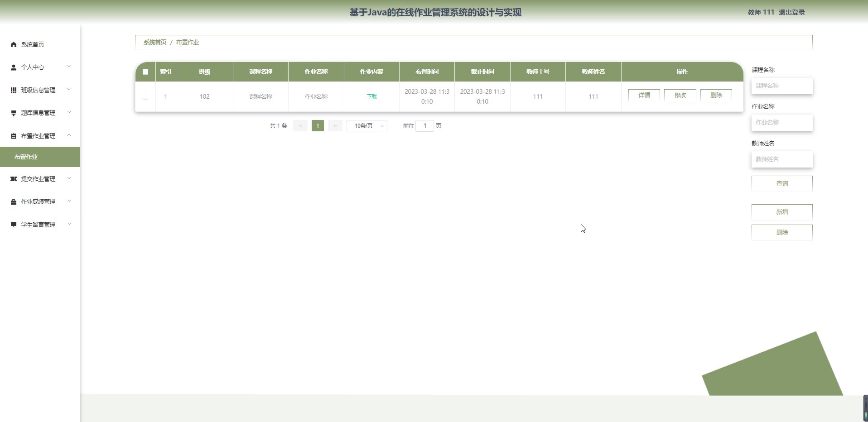
Task: Click the row 1 删除 button in table
Action: tap(716, 95)
